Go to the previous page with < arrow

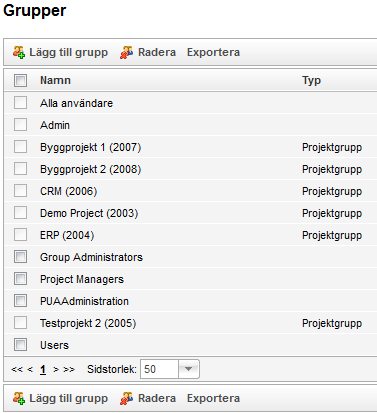30,369
